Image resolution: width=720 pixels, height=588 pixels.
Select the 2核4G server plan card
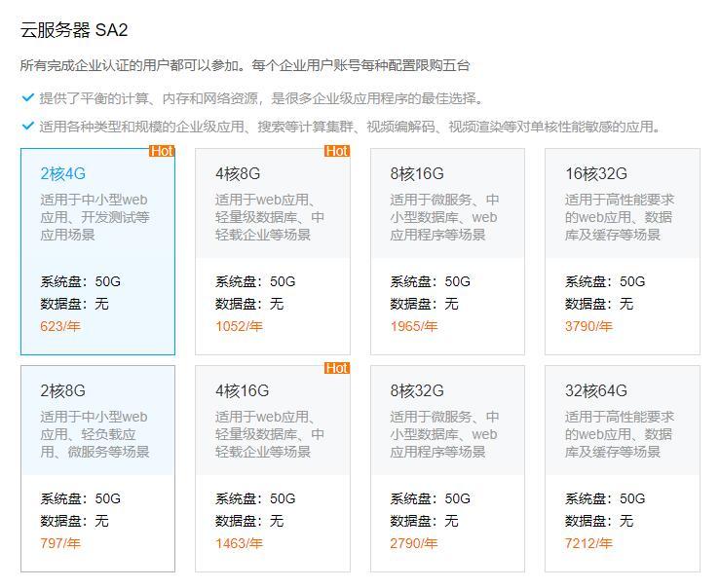point(97,251)
